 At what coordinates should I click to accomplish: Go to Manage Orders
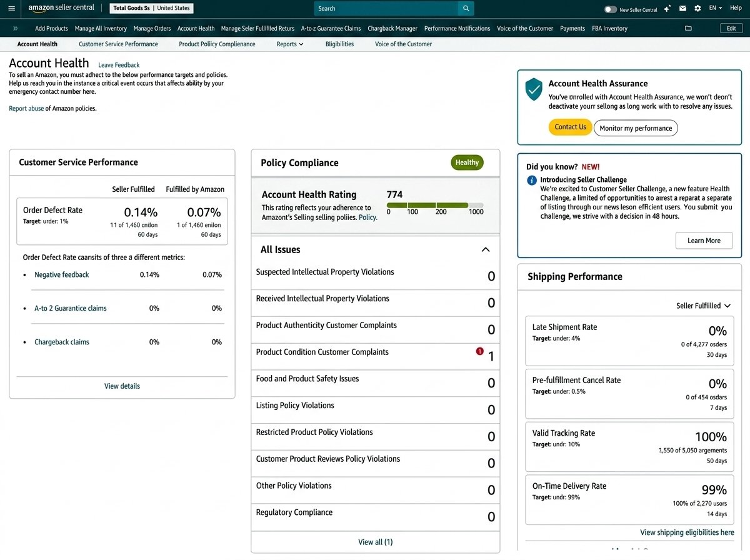click(x=152, y=28)
